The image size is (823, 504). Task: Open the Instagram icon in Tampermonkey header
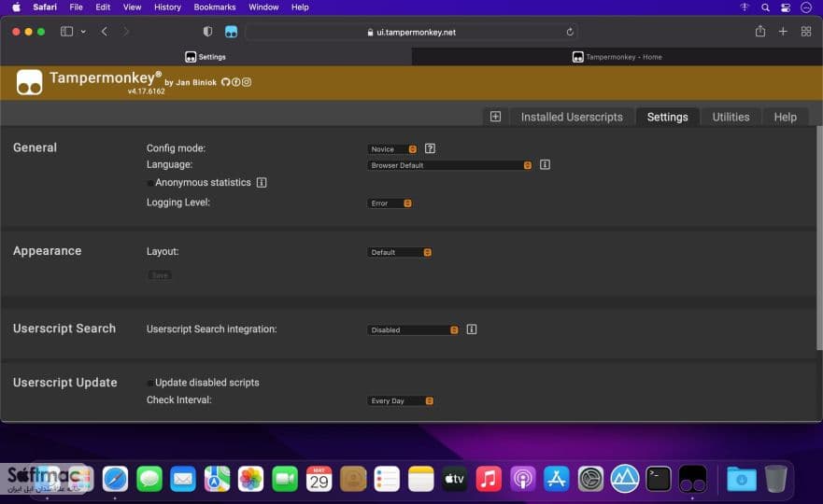coord(247,82)
